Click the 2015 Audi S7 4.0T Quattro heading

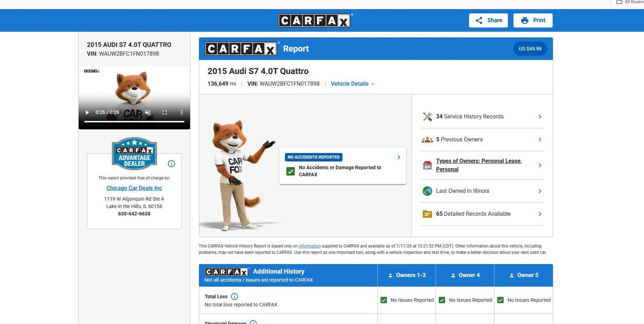click(x=258, y=71)
